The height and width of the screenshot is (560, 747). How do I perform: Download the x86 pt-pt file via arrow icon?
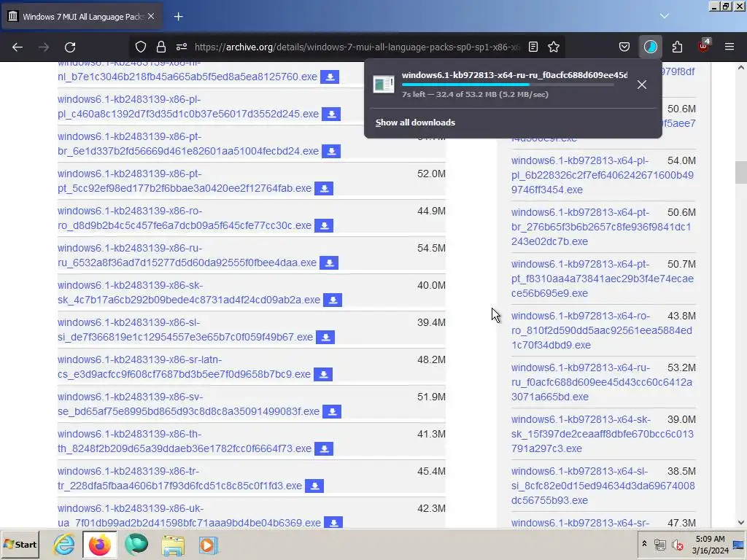324,189
